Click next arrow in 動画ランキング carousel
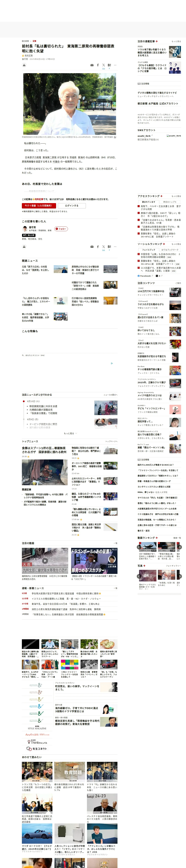This screenshot has height=868, width=186. point(180,547)
